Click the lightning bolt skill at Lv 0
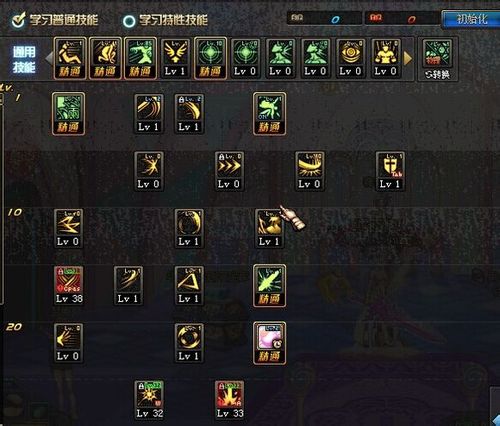500x426 pixels. coord(68,228)
